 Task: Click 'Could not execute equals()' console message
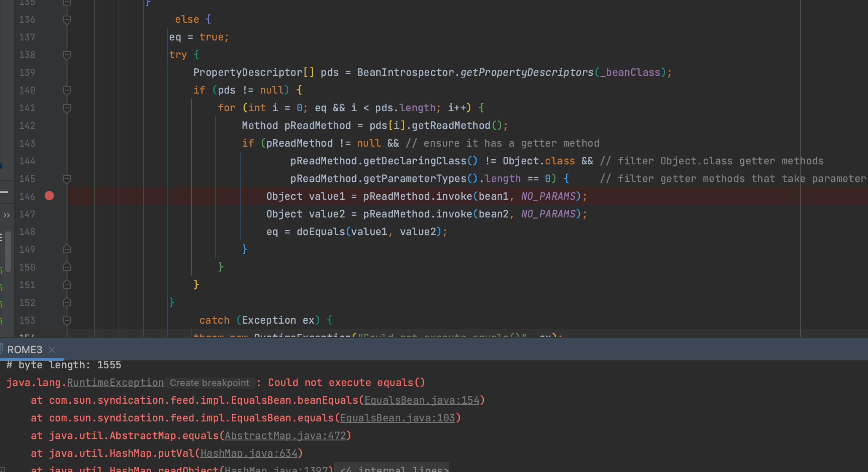346,383
